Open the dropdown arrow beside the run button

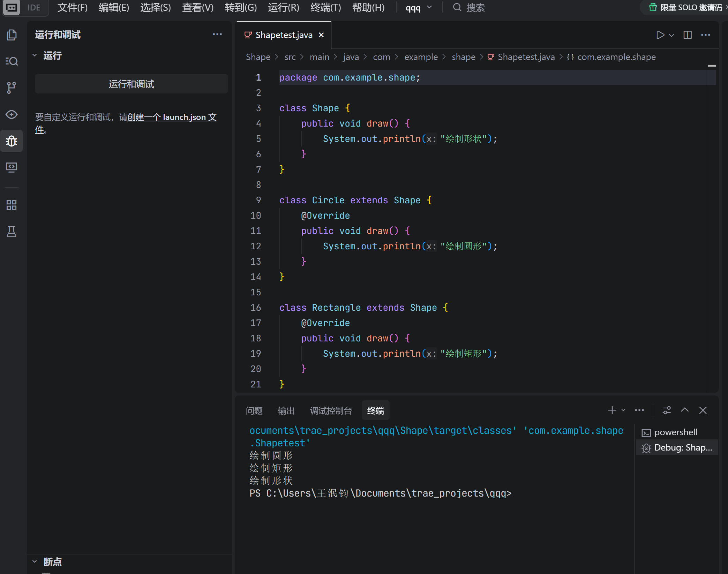coord(671,35)
